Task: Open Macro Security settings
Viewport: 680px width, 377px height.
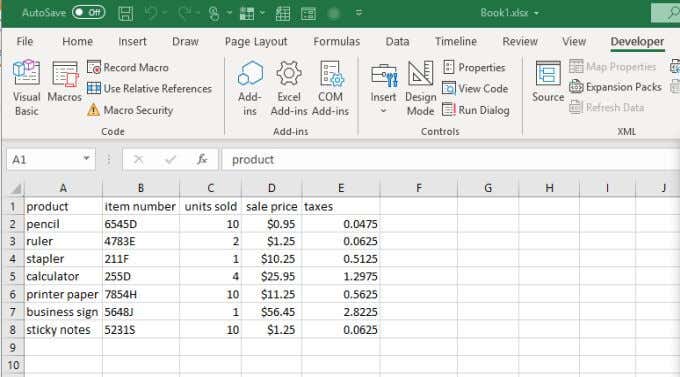Action: 130,110
